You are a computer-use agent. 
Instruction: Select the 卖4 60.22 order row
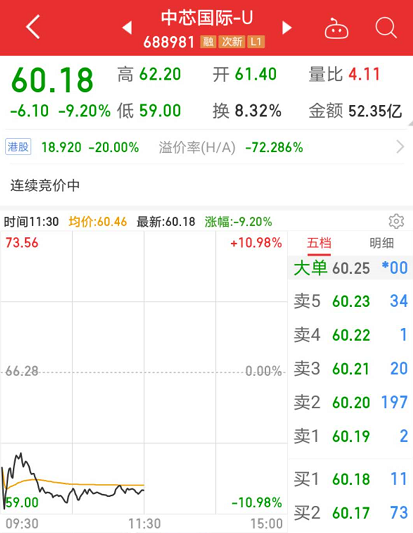pos(350,335)
